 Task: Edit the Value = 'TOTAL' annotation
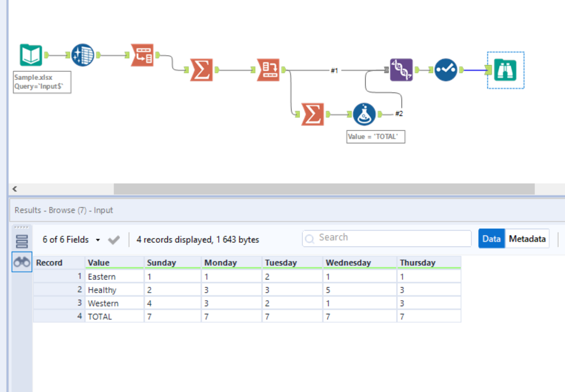tap(376, 136)
